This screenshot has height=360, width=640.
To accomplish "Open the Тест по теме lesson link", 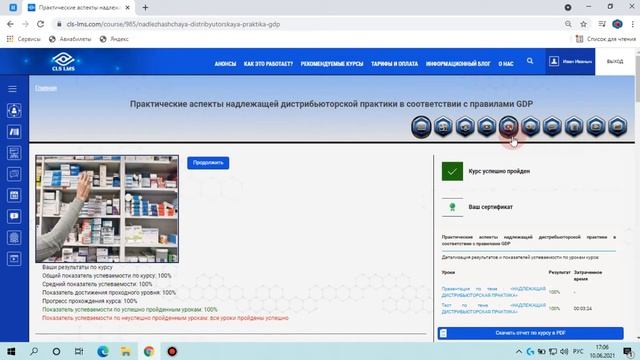I will coord(493,308).
